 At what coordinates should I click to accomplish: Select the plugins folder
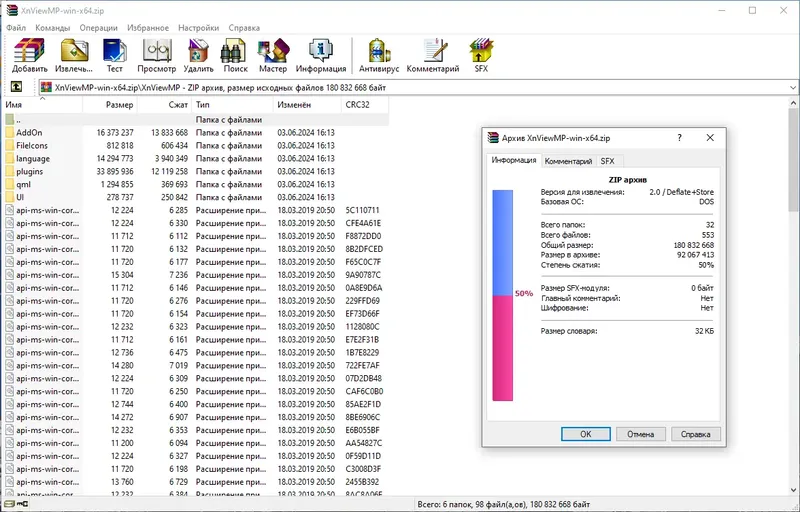click(29, 171)
